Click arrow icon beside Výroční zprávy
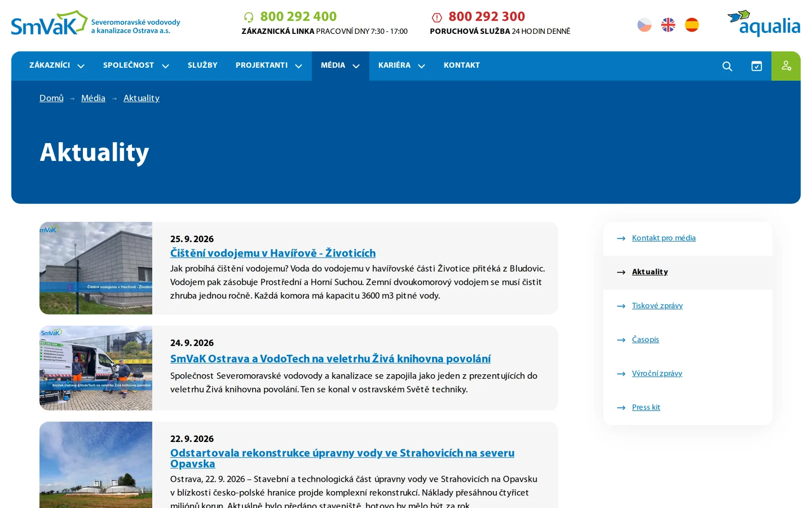The width and height of the screenshot is (812, 508). [621, 374]
